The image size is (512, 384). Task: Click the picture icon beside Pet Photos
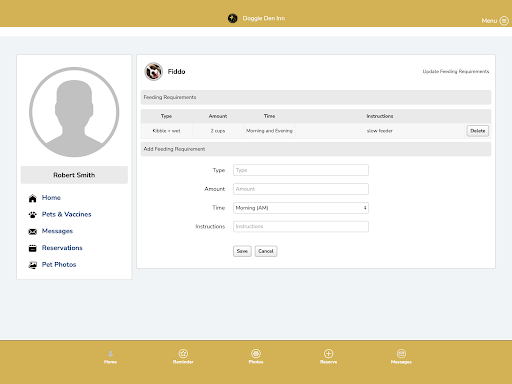pos(33,265)
